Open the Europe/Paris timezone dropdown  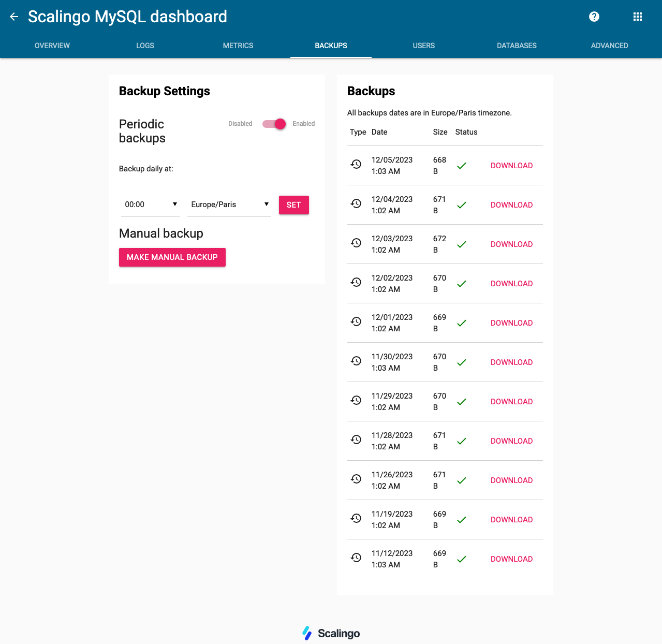click(x=229, y=204)
